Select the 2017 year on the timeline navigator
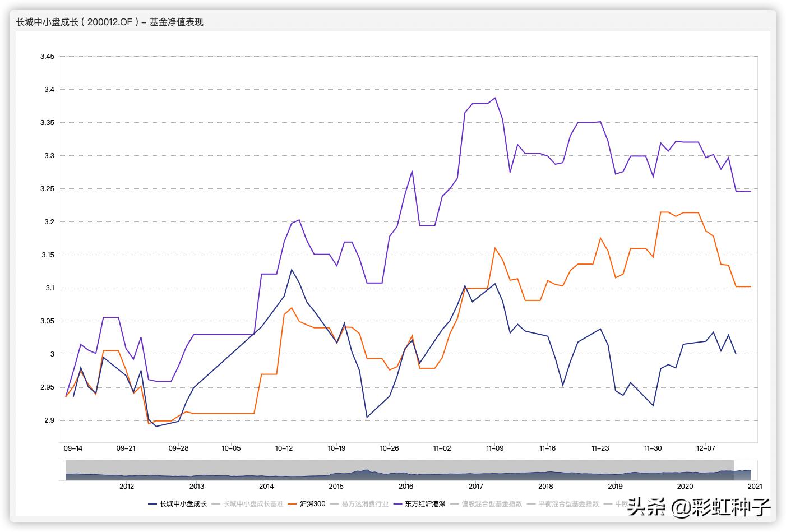This screenshot has width=786, height=532. point(476,487)
